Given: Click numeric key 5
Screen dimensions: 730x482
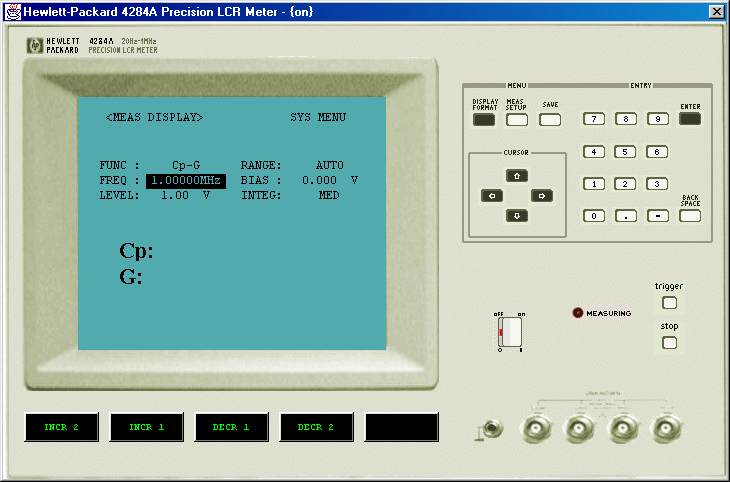Looking at the screenshot, I should point(625,151).
